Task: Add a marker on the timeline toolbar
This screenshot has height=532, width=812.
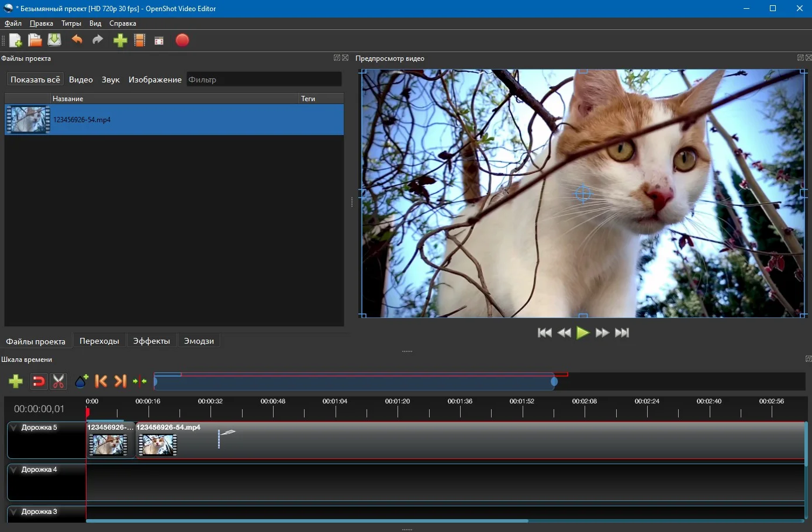Action: point(81,381)
